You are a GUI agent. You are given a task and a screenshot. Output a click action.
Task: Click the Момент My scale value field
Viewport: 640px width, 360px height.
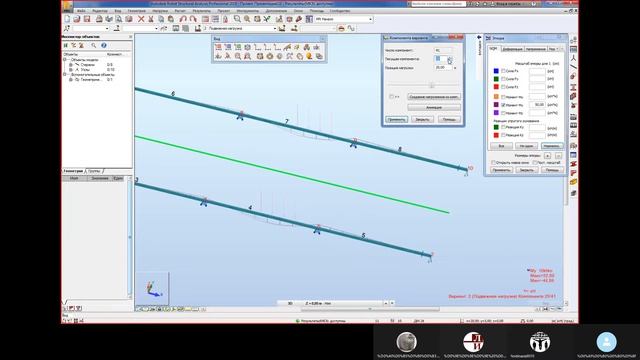(x=537, y=105)
